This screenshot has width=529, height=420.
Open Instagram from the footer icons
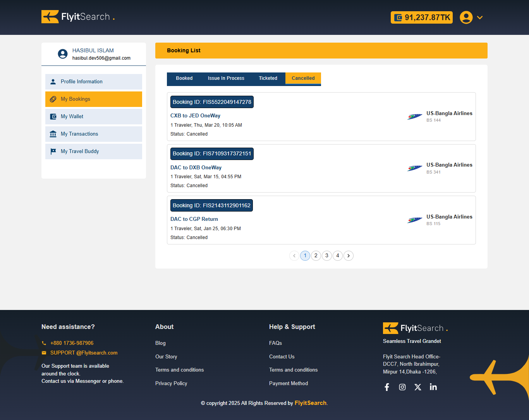(x=402, y=387)
